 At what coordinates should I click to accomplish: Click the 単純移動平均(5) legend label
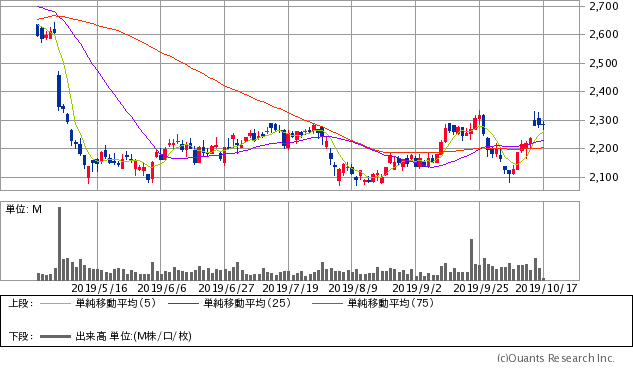pyautogui.click(x=116, y=303)
